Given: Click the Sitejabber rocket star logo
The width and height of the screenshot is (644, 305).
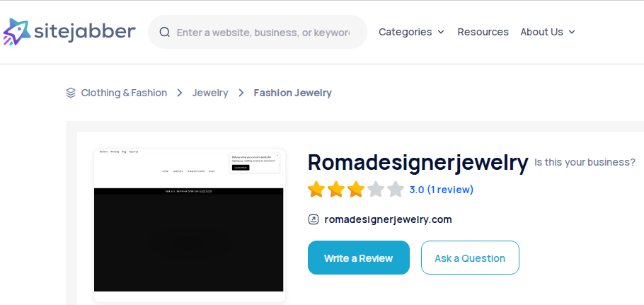Looking at the screenshot, I should [16, 32].
